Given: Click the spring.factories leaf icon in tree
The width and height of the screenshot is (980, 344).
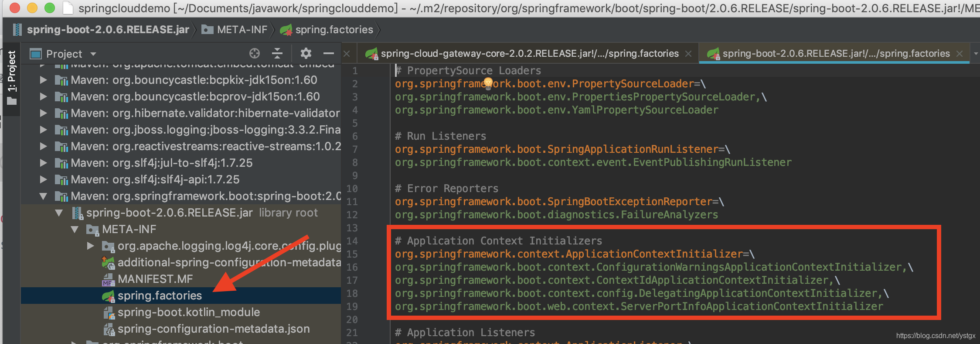Looking at the screenshot, I should click(x=108, y=296).
